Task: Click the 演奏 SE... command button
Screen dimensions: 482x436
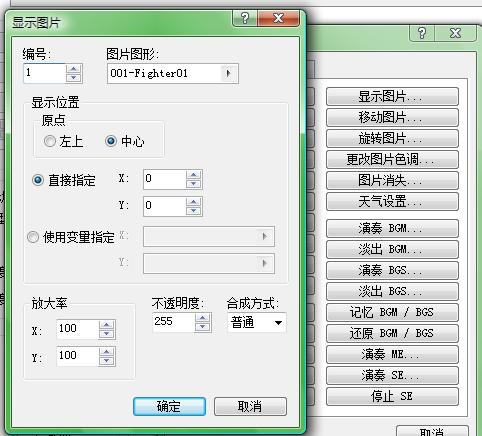Action: pos(392,375)
